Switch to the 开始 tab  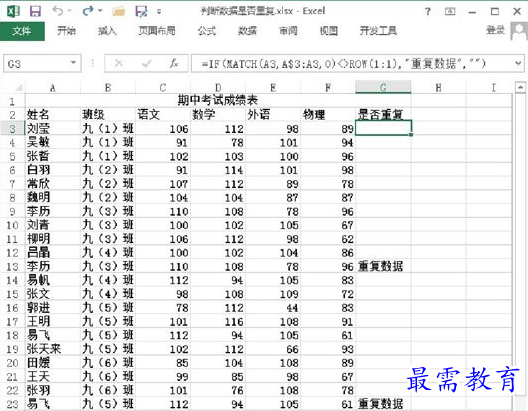pyautogui.click(x=66, y=31)
